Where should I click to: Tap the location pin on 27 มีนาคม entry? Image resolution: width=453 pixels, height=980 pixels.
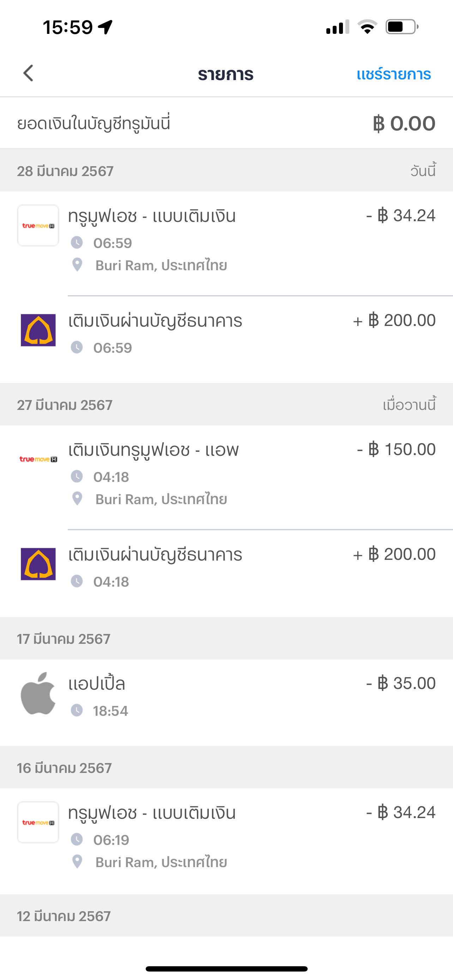click(x=77, y=499)
